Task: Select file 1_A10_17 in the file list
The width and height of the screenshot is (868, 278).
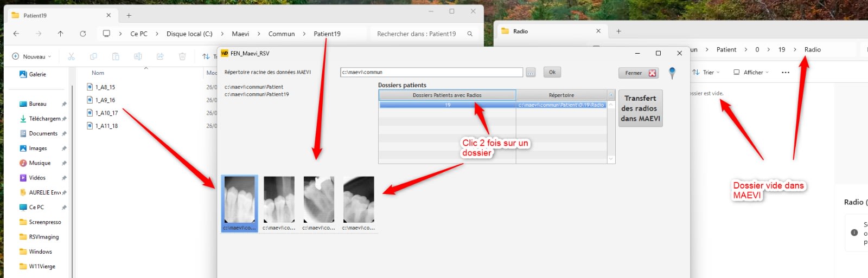Action: pos(106,113)
